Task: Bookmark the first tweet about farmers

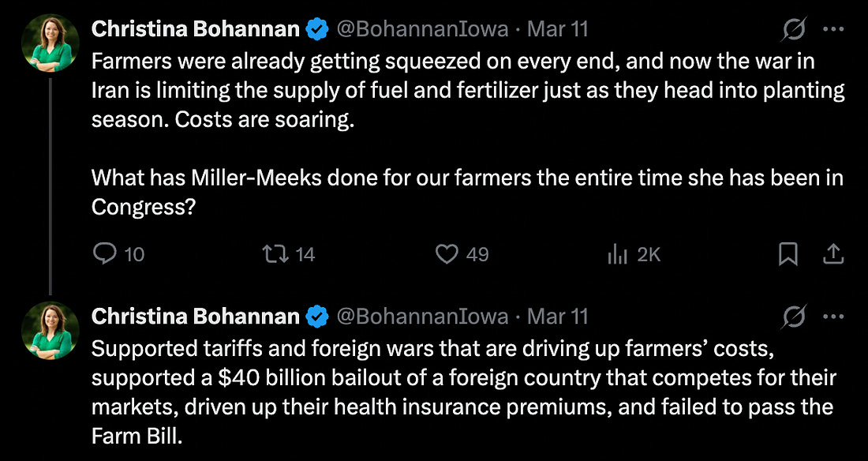Action: tap(788, 254)
